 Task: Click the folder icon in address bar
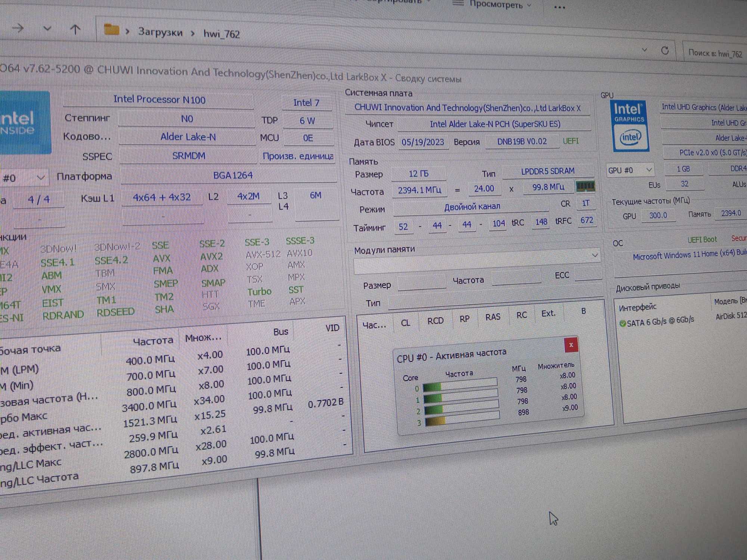pos(111,29)
